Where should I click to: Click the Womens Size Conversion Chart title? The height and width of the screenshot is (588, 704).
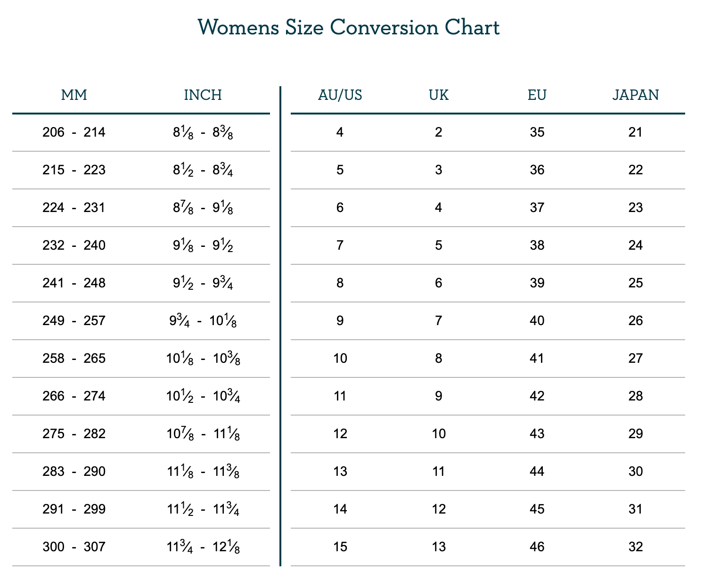(x=349, y=28)
